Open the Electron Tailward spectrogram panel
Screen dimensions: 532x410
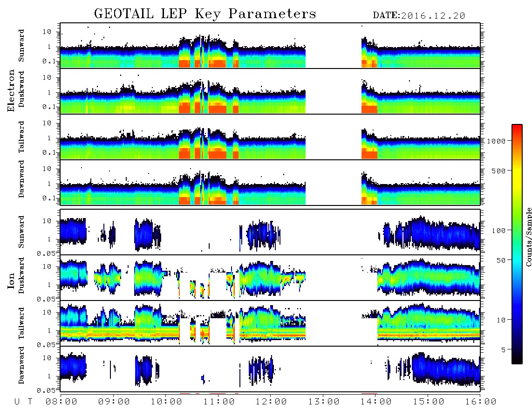(x=270, y=137)
